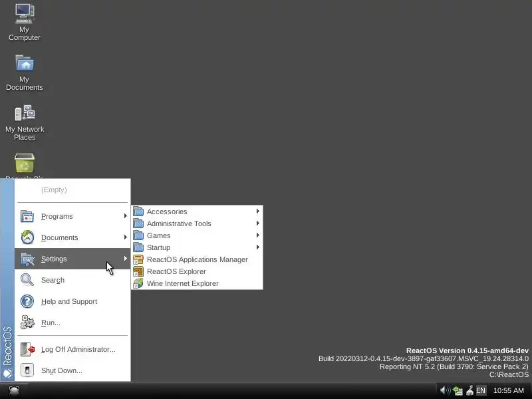
Task: Open Administrative Tools submenu entry
Action: click(x=197, y=223)
